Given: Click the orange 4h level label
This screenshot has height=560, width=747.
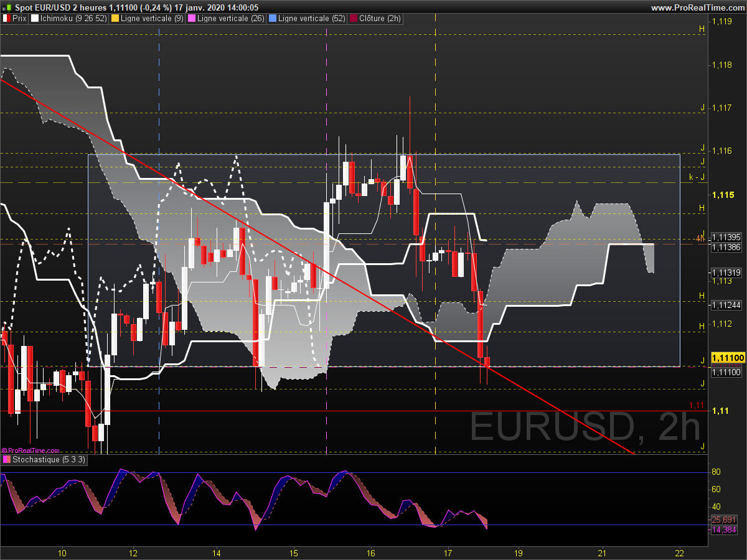Looking at the screenshot, I should (700, 238).
